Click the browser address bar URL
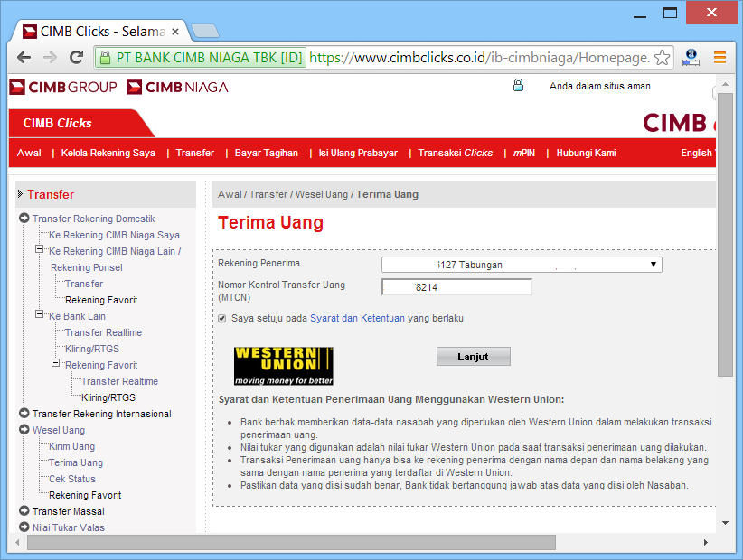 pos(479,58)
